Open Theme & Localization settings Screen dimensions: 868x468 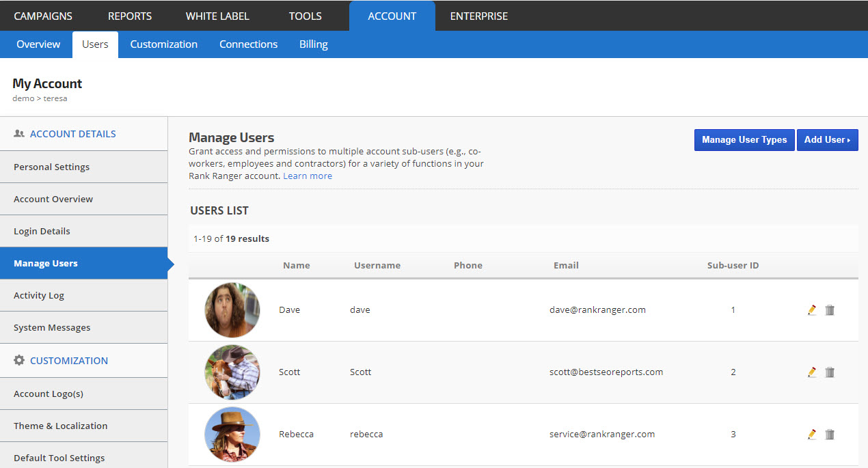coord(61,426)
